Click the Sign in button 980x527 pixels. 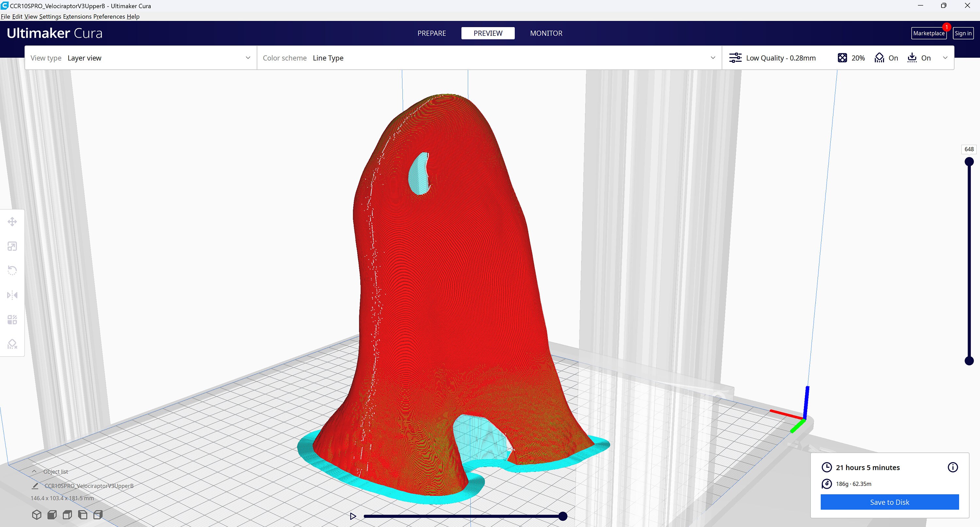(963, 33)
